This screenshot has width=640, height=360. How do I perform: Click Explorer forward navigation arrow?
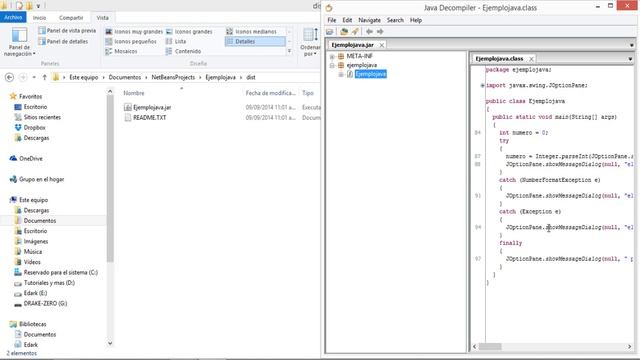pyautogui.click(x=23, y=77)
